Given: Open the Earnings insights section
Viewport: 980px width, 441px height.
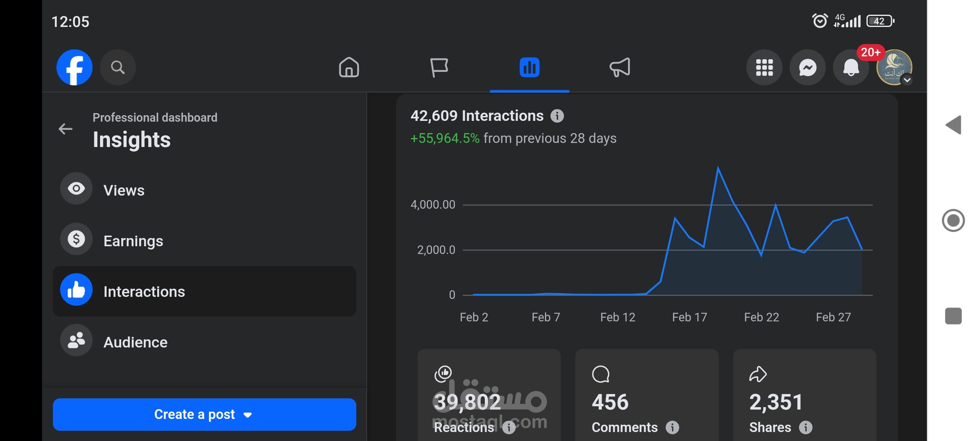Looking at the screenshot, I should 205,241.
